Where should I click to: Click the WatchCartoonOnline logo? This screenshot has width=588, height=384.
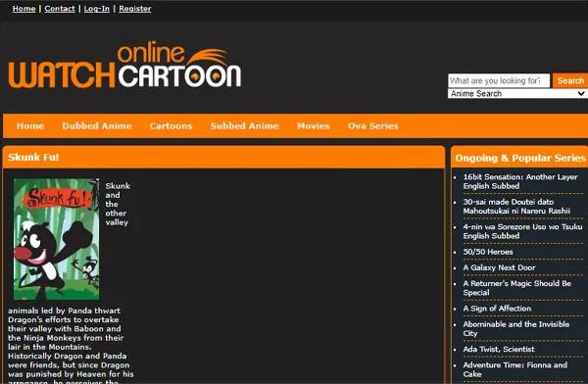(124, 66)
